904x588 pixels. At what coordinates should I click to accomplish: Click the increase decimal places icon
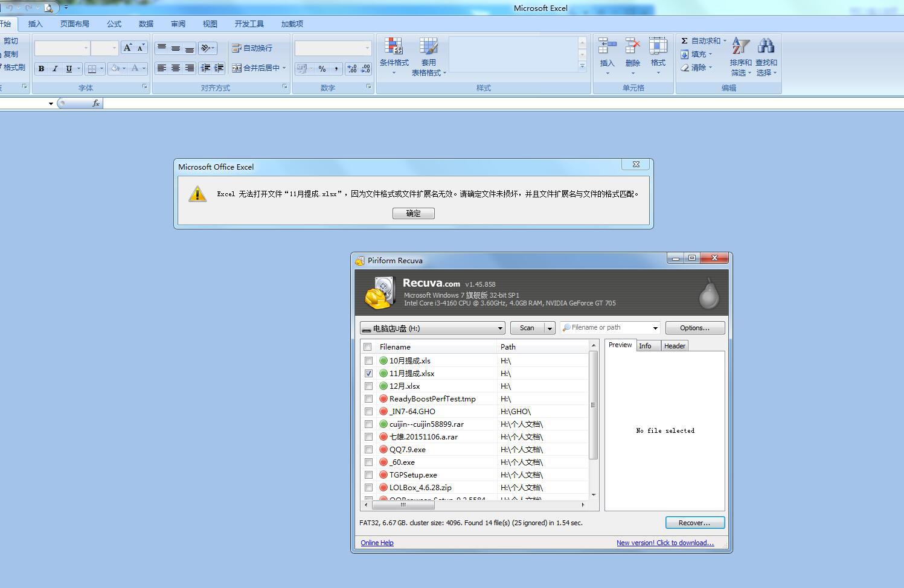tap(351, 69)
